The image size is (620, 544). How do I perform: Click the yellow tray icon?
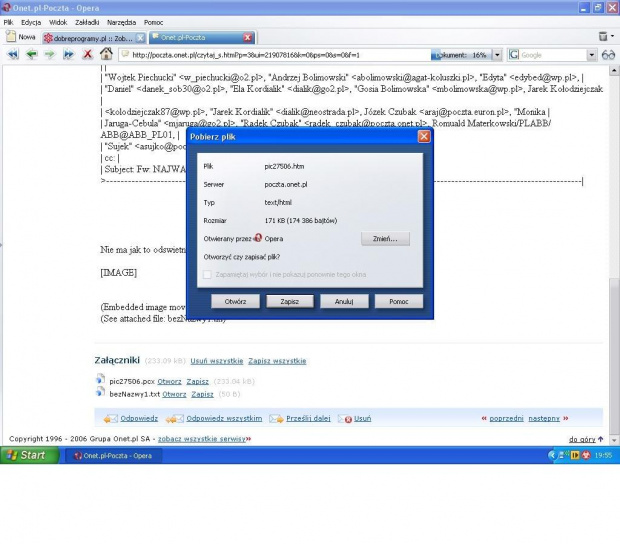coord(575,455)
